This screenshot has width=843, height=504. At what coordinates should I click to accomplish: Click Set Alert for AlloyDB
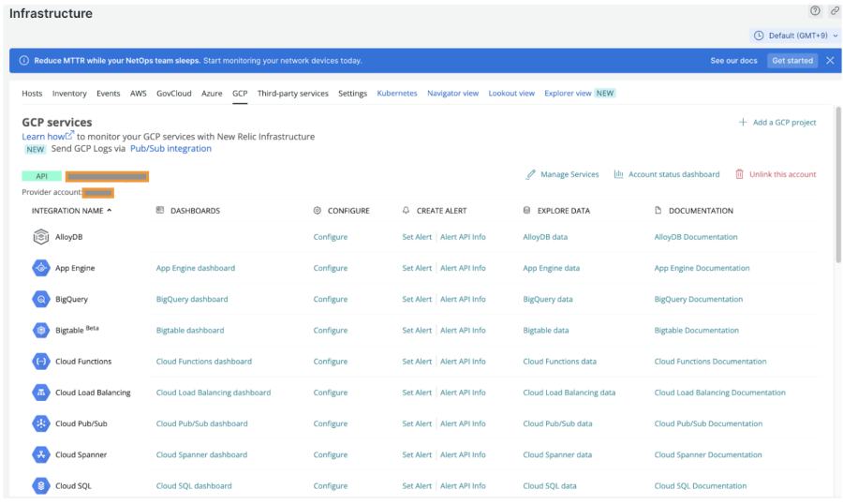click(x=417, y=237)
